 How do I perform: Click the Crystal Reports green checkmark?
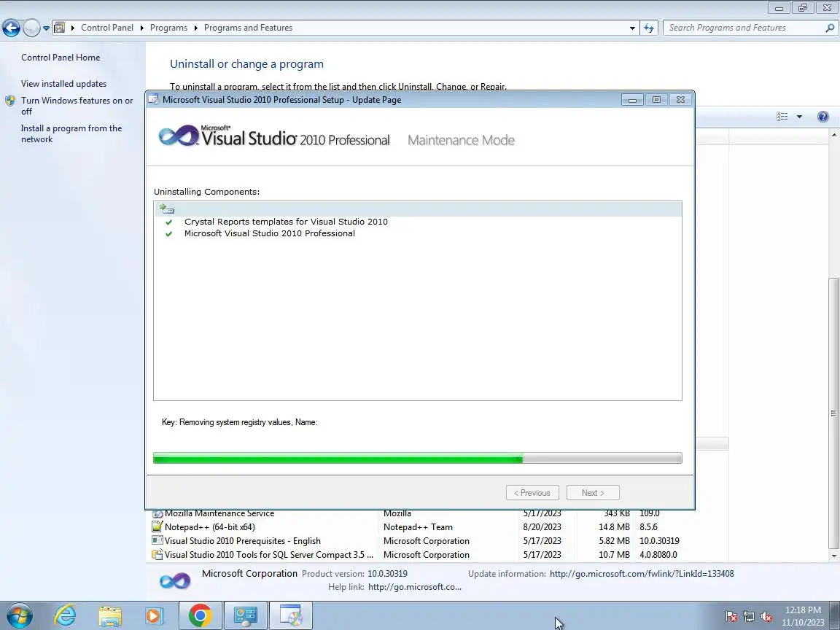coord(168,222)
